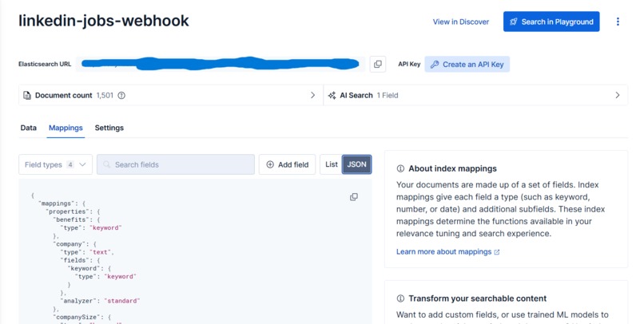
Task: Click the info icon beside About index mappings
Action: [x=400, y=168]
